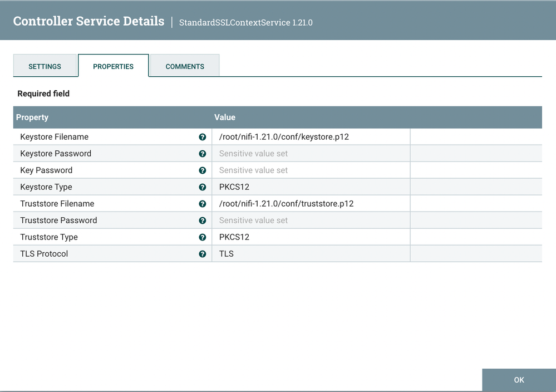Open the Comments tab
This screenshot has width=556, height=392.
[185, 66]
